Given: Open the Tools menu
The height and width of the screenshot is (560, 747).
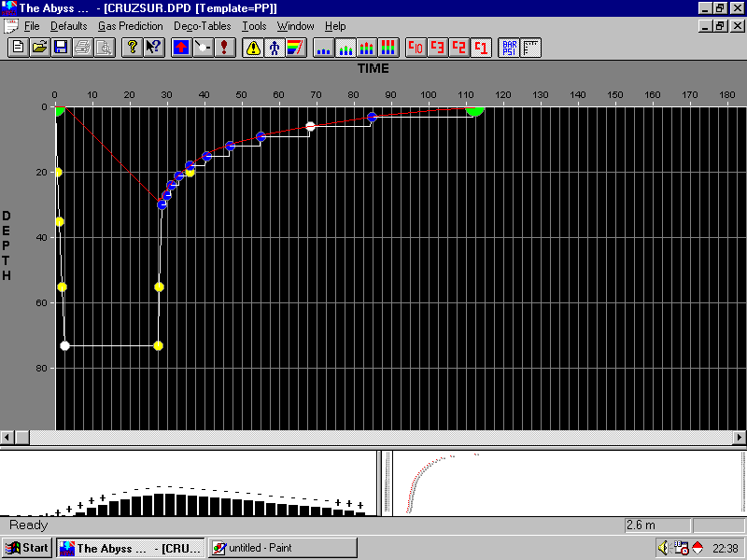Looking at the screenshot, I should pos(254,26).
